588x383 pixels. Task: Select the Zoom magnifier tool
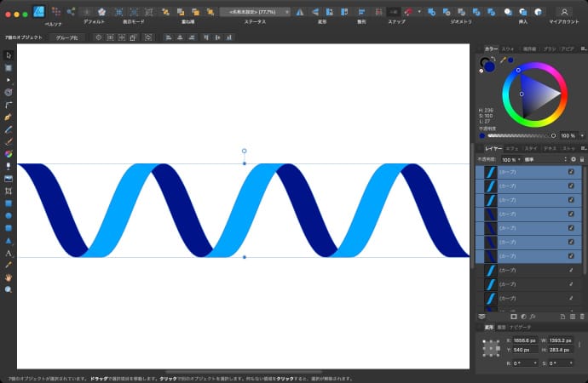coord(9,289)
